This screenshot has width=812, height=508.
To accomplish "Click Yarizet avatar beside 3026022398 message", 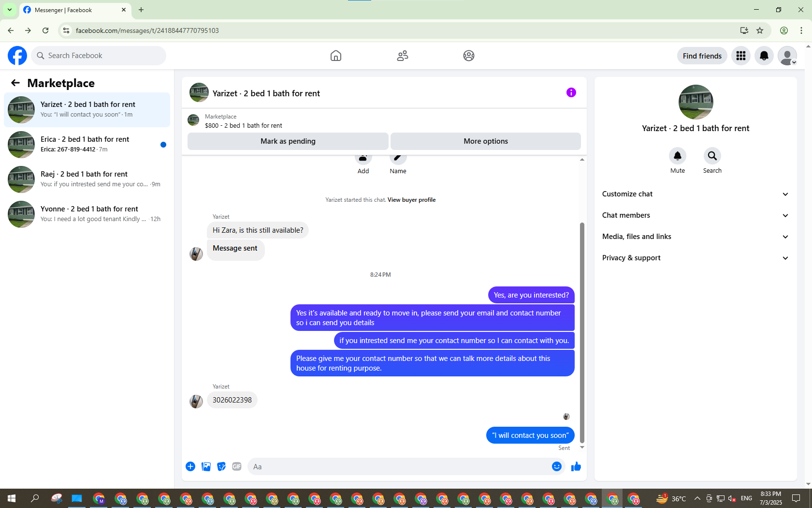I will click(x=196, y=402).
